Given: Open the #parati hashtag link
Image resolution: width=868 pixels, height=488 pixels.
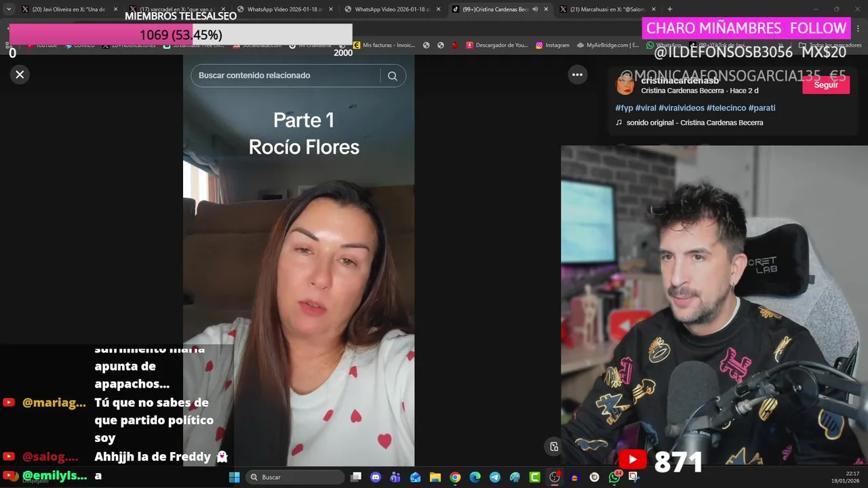Looking at the screenshot, I should point(762,108).
